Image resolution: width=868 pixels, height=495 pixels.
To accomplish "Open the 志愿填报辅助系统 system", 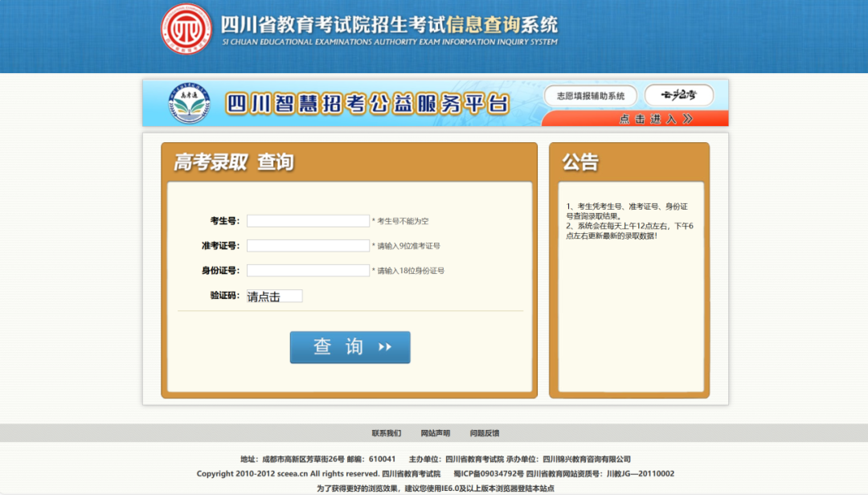I will coord(591,95).
